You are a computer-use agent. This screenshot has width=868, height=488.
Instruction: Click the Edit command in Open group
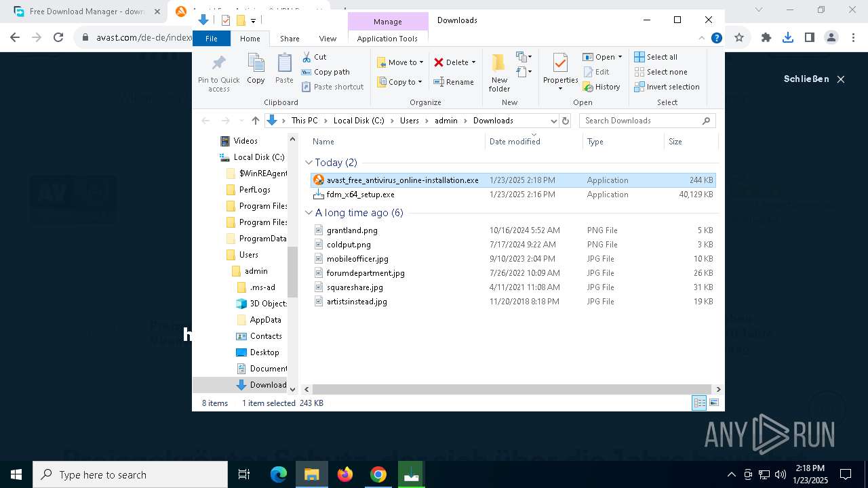tap(596, 72)
